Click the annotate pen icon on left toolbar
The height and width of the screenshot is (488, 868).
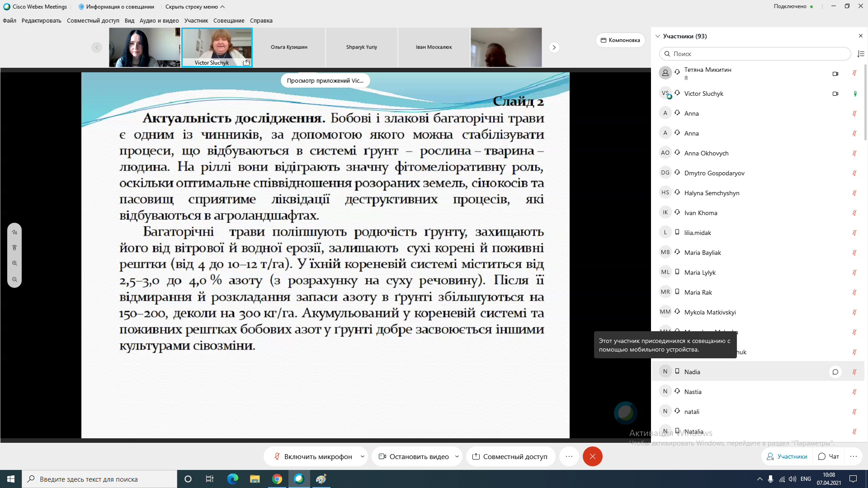pos(14,232)
